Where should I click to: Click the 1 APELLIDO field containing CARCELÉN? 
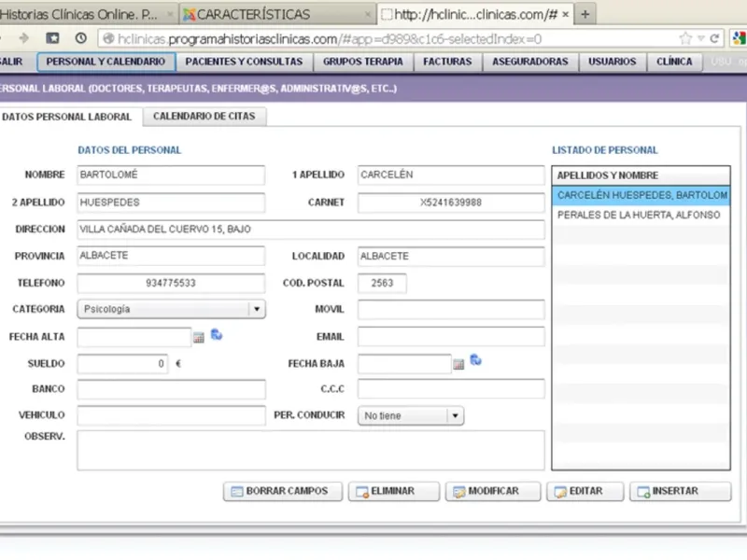[x=451, y=175]
